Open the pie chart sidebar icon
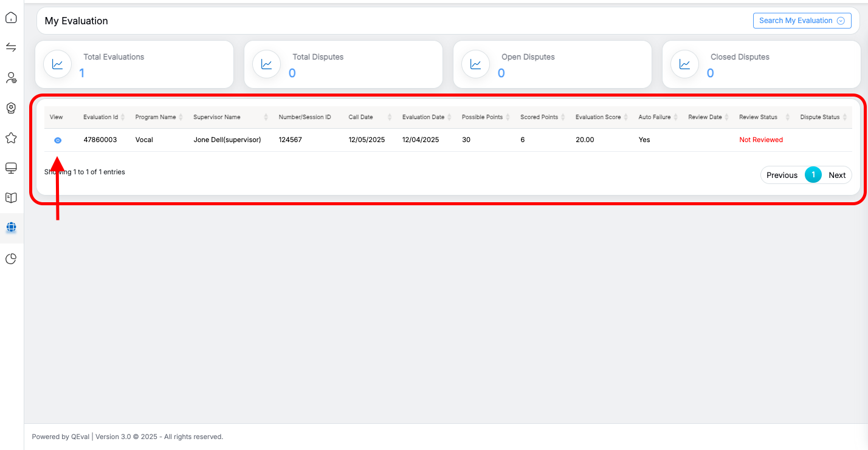The image size is (868, 450). (x=11, y=259)
